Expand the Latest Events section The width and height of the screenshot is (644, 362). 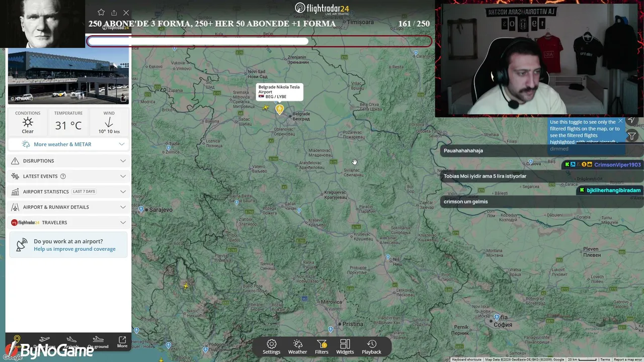(x=68, y=176)
